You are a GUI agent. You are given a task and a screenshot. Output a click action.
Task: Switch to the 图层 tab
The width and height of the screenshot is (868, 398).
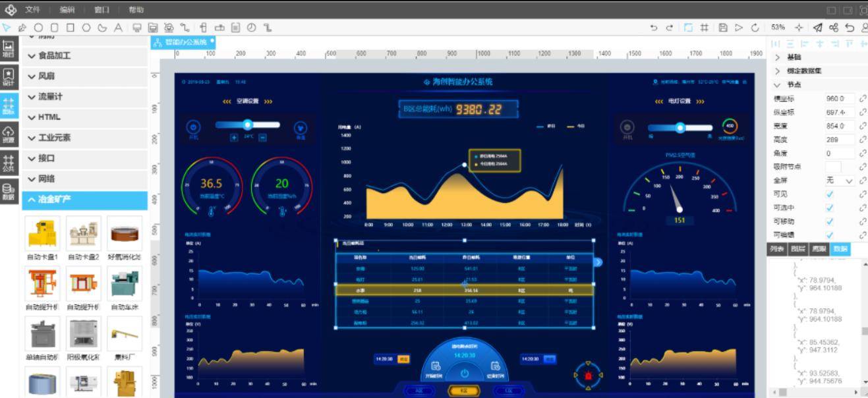tap(797, 249)
